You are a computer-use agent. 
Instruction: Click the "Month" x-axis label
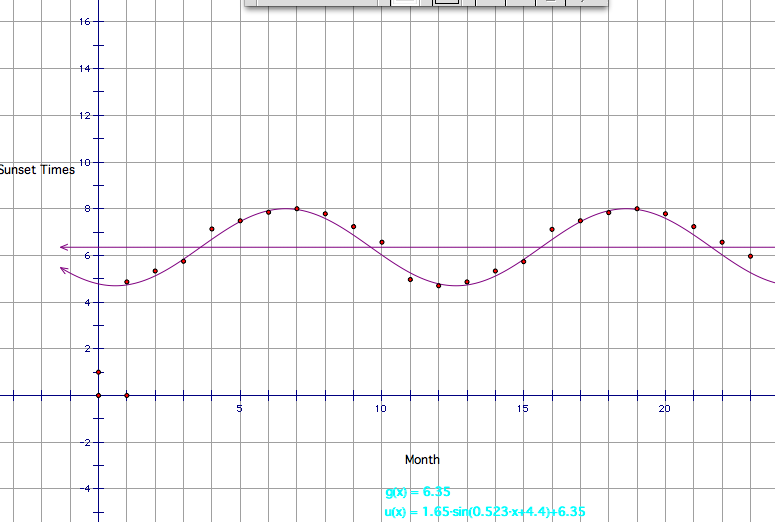click(x=422, y=460)
